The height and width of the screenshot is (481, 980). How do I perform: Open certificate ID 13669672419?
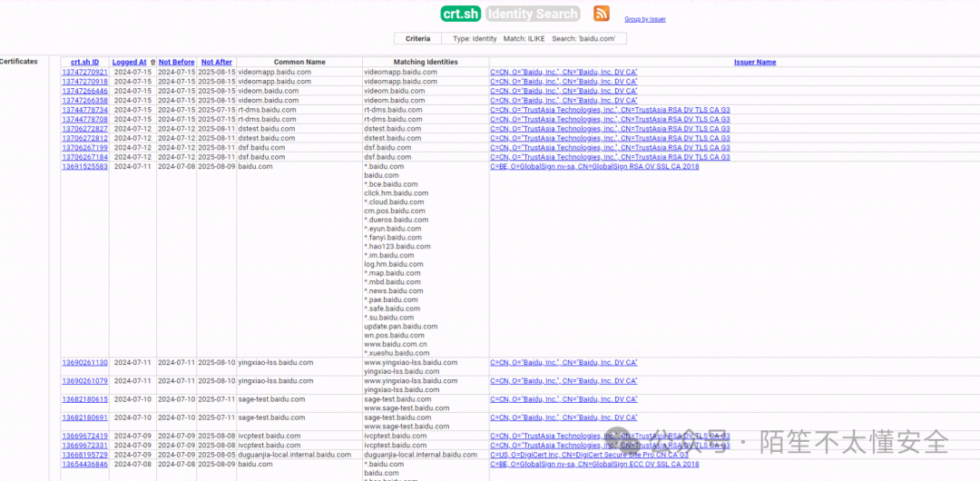[85, 436]
